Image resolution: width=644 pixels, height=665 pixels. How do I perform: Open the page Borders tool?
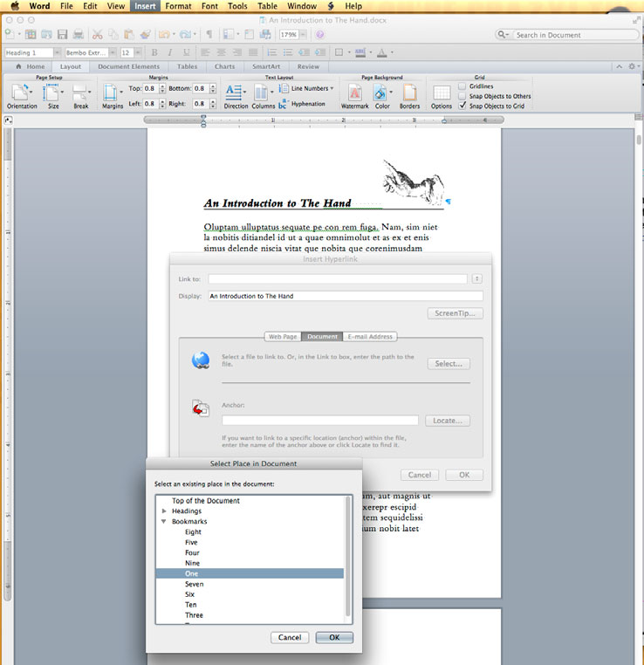(409, 93)
